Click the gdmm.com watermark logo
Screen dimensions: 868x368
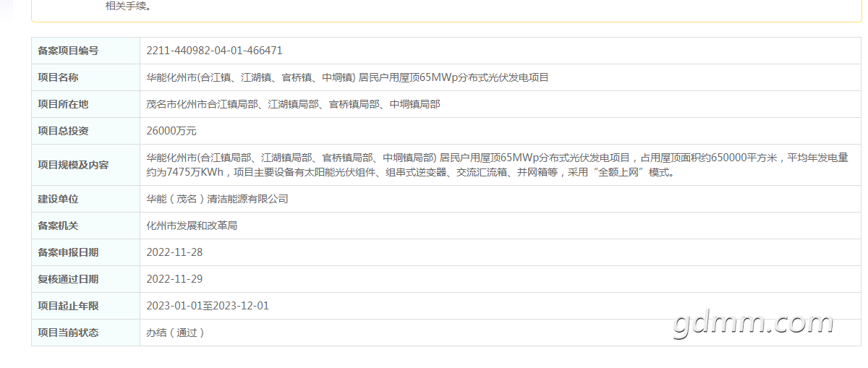[752, 323]
